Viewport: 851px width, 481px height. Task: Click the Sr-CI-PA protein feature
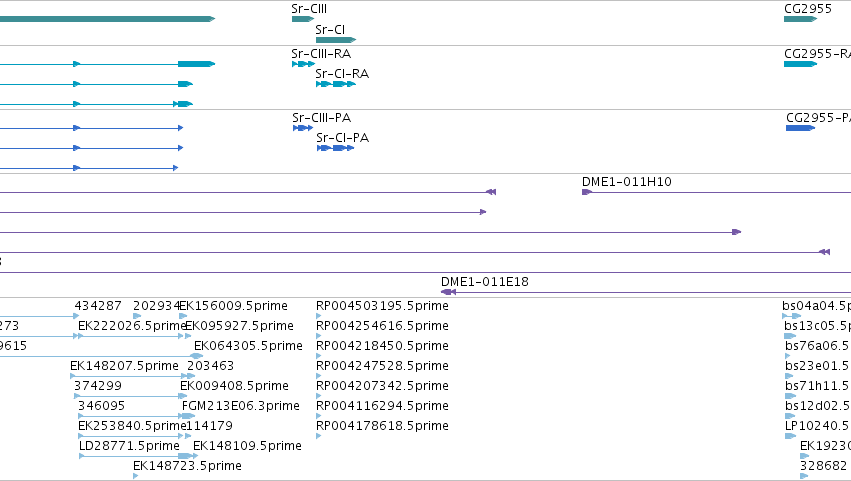[x=335, y=148]
